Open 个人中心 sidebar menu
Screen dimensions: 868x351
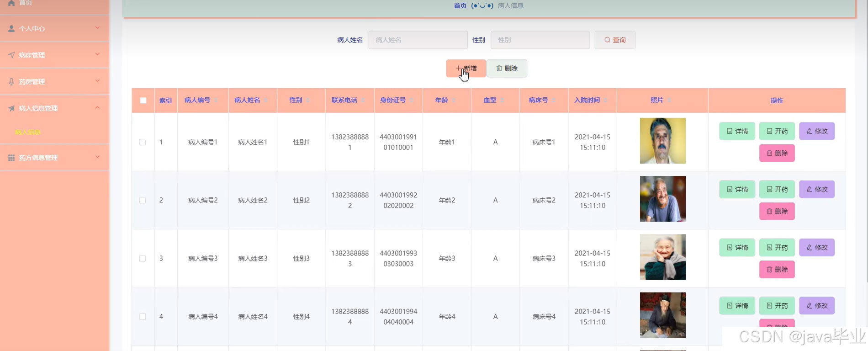point(54,28)
